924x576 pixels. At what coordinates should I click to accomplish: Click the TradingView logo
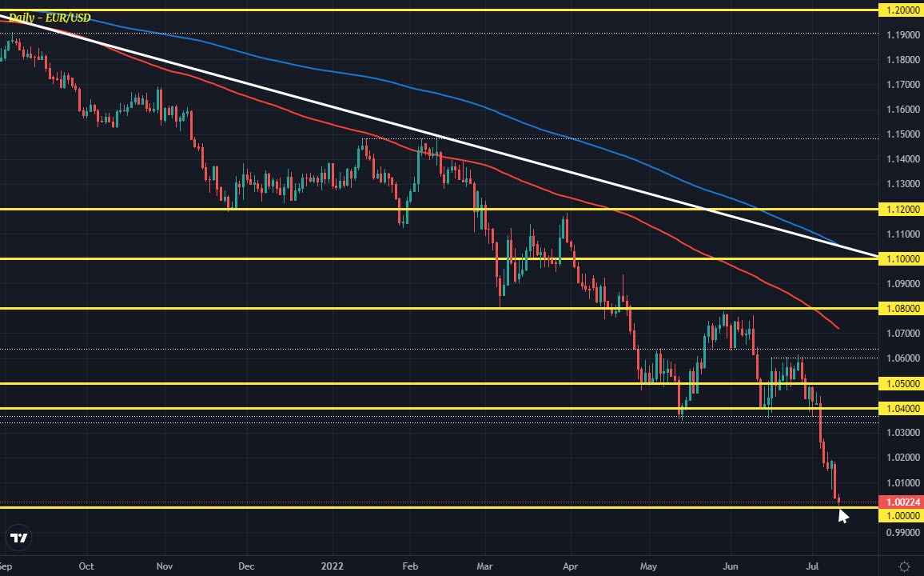tap(18, 538)
